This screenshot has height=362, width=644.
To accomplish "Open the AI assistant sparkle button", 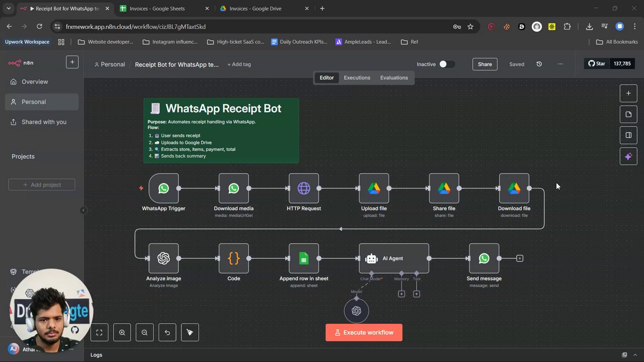I will (628, 156).
